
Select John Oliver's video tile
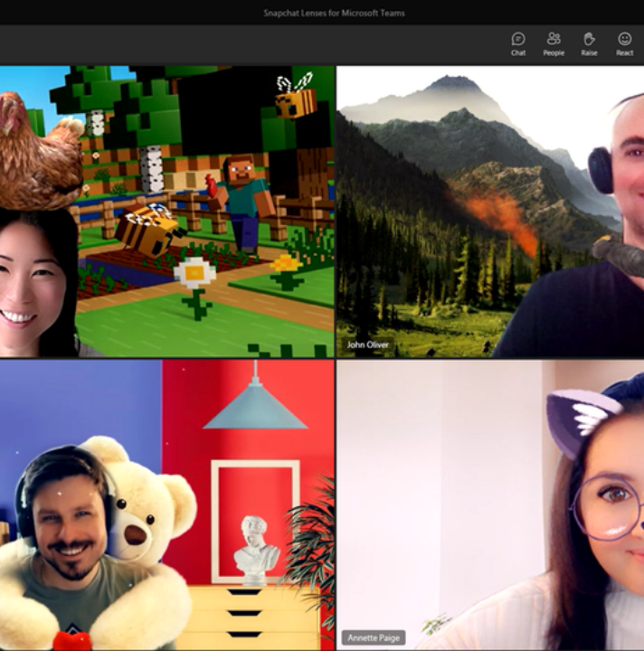[490, 212]
